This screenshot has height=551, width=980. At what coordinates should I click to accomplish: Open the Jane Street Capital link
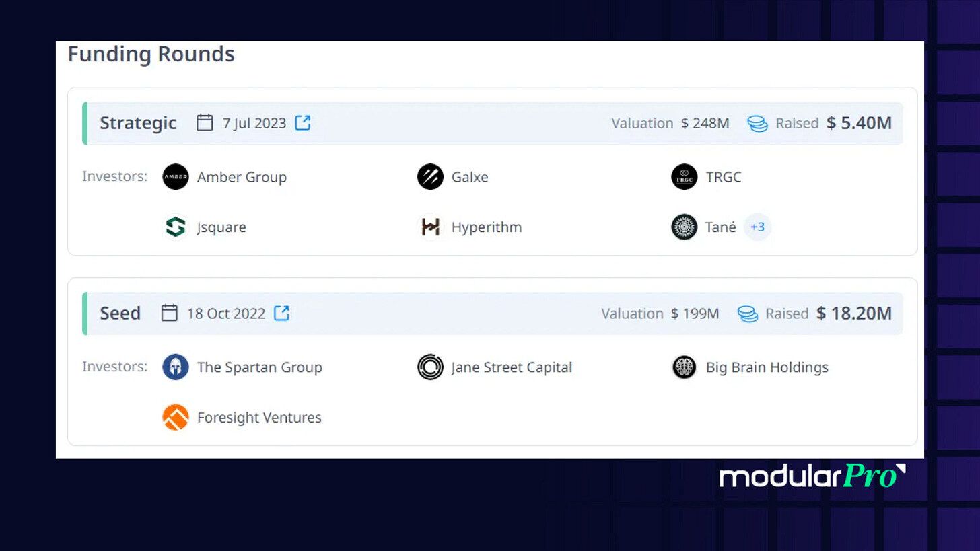512,367
